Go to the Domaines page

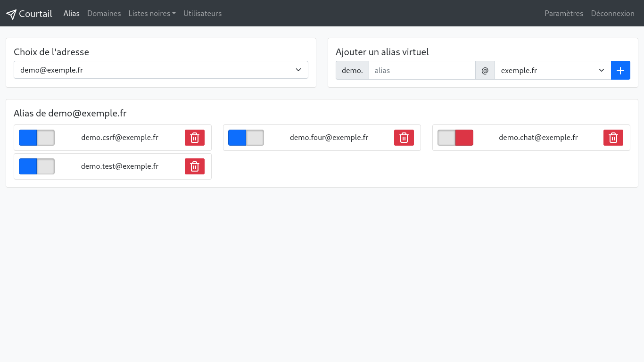[104, 13]
